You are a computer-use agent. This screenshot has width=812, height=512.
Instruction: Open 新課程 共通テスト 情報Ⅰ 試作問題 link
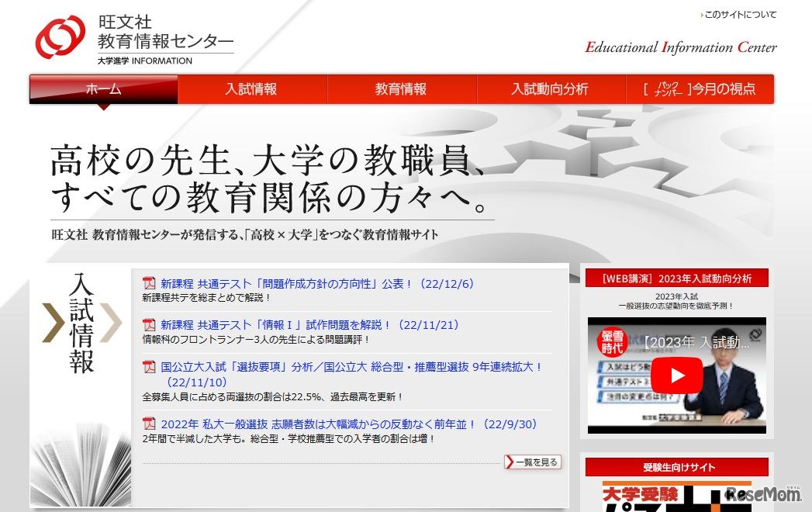point(309,325)
